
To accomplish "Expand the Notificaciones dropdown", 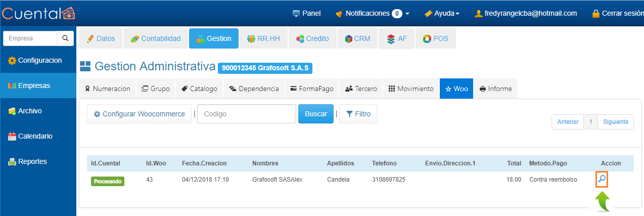I will pyautogui.click(x=373, y=14).
